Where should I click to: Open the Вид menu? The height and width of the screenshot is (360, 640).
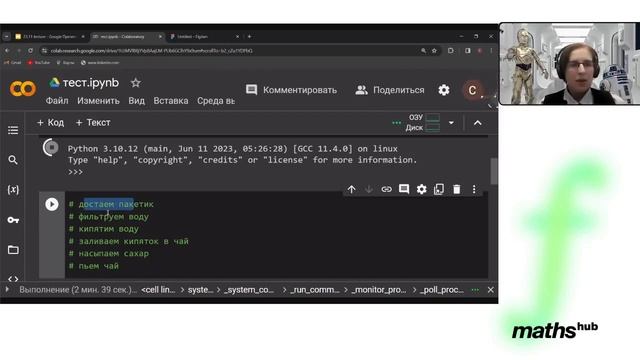(x=136, y=101)
